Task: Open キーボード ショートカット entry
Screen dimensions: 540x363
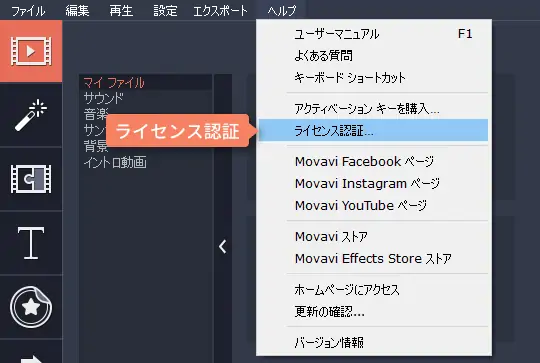Action: (x=374, y=77)
